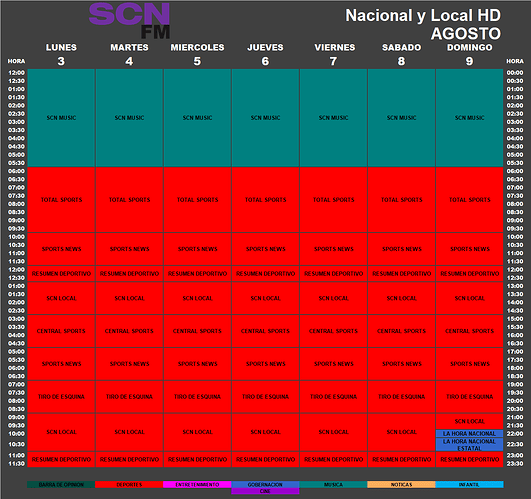531x499 pixels.
Task: Select Monday's midday RESUMEN DEPORTIVO cell
Action: click(x=61, y=274)
